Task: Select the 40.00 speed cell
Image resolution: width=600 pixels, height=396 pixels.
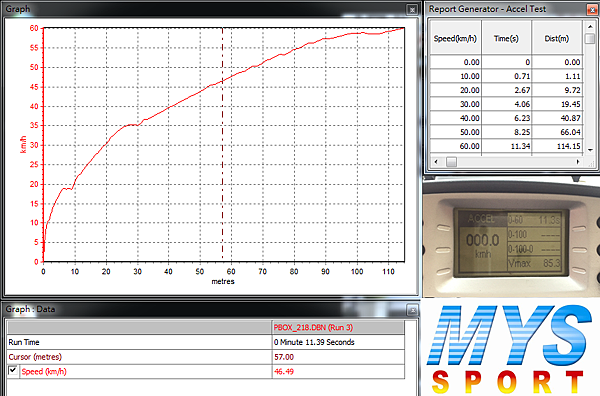Action: 455,118
